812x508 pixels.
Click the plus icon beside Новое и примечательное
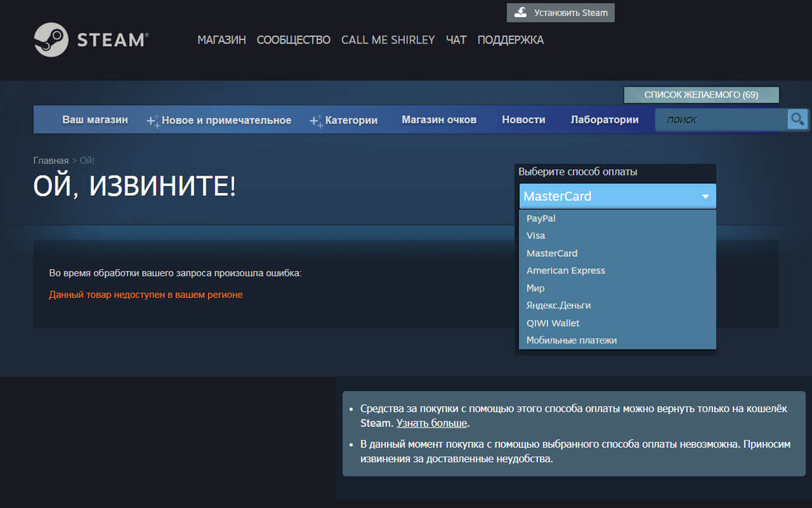pos(152,119)
